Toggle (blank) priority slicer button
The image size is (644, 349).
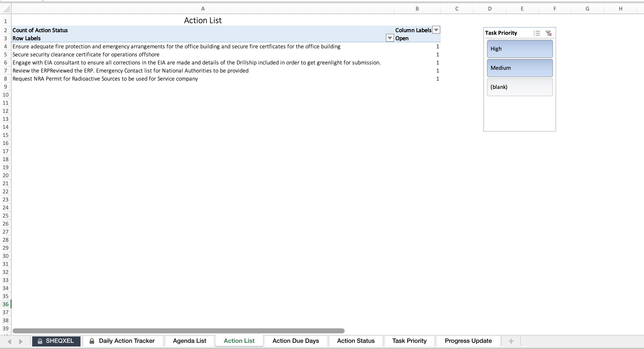(520, 87)
